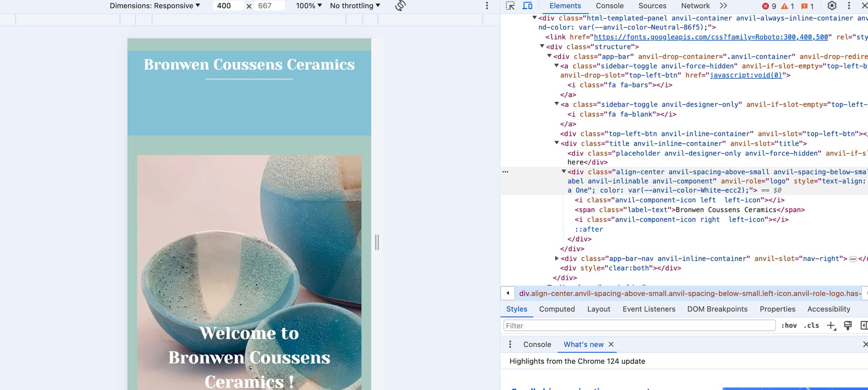Collapse the html-templated-panel div node
868x390 pixels.
click(534, 18)
